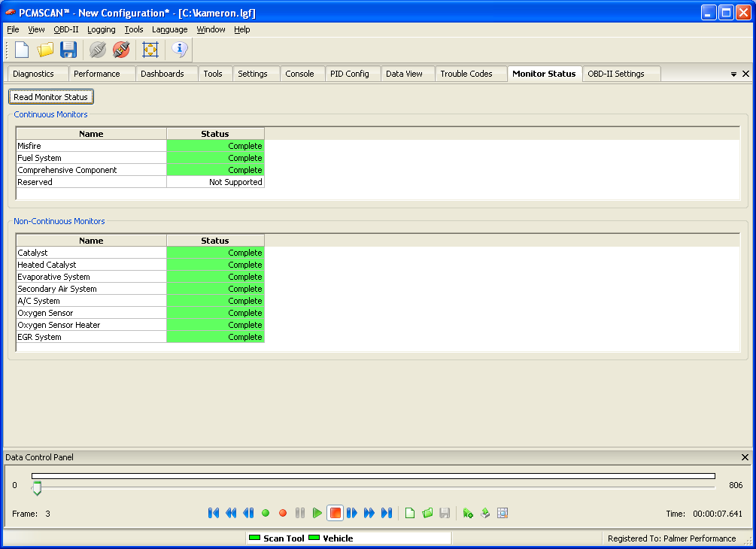Click the green circle button in data controls

pos(266,513)
